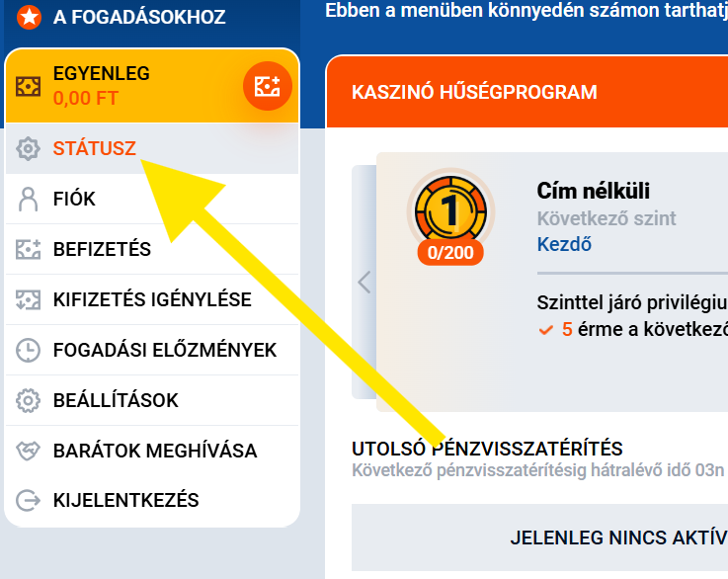
Task: Click the Beállítások gear icon
Action: tap(29, 400)
